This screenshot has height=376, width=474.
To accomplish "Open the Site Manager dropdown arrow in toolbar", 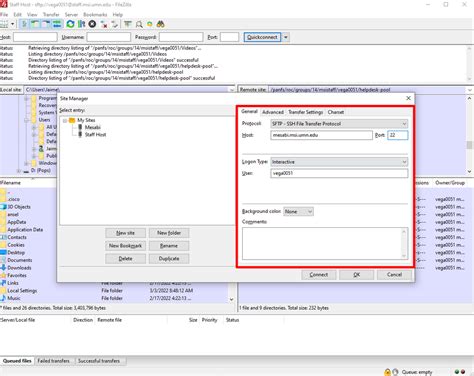I will [x=13, y=24].
